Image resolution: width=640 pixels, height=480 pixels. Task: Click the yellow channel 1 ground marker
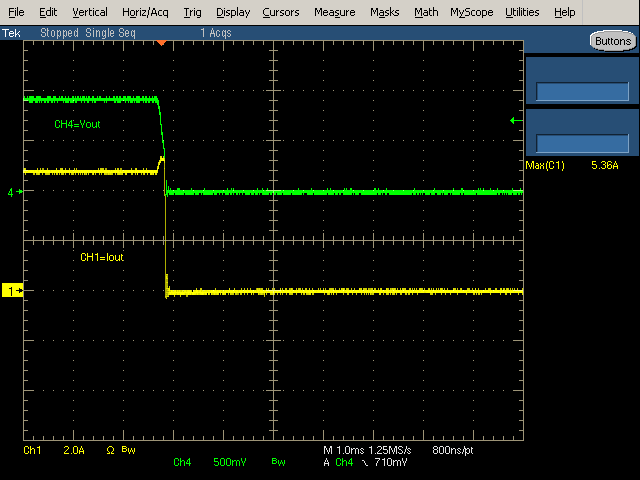click(12, 290)
